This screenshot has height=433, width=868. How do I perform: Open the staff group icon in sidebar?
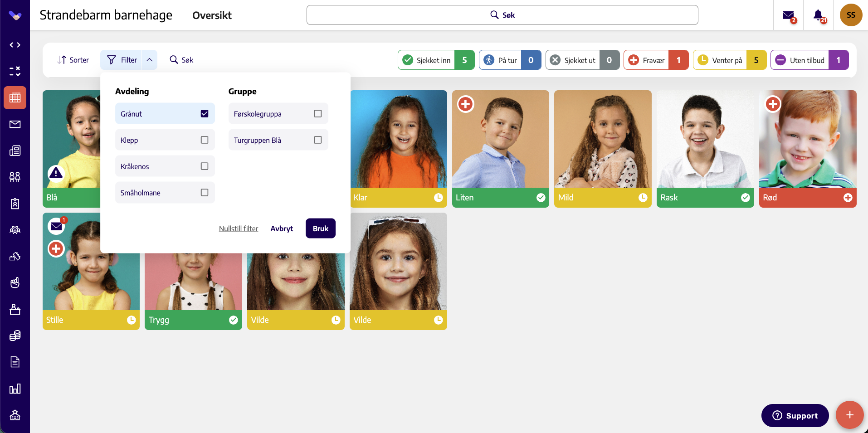click(15, 230)
